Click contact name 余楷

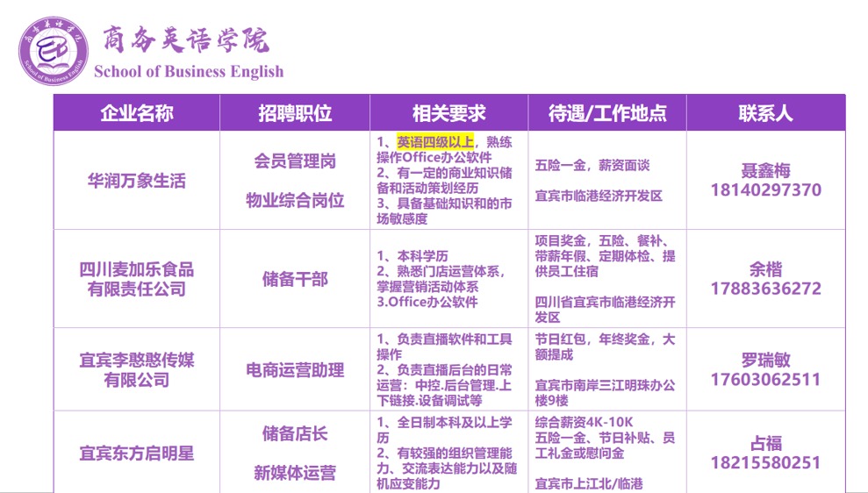pyautogui.click(x=765, y=269)
